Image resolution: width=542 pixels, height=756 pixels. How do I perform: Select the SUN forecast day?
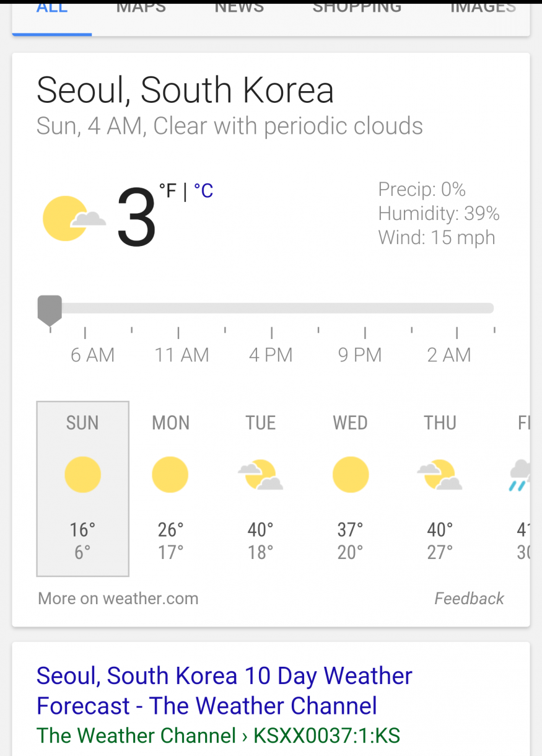82,488
